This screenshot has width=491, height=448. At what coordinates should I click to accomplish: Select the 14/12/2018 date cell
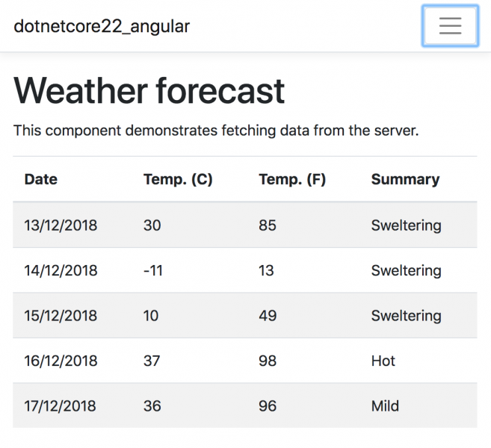tap(61, 270)
